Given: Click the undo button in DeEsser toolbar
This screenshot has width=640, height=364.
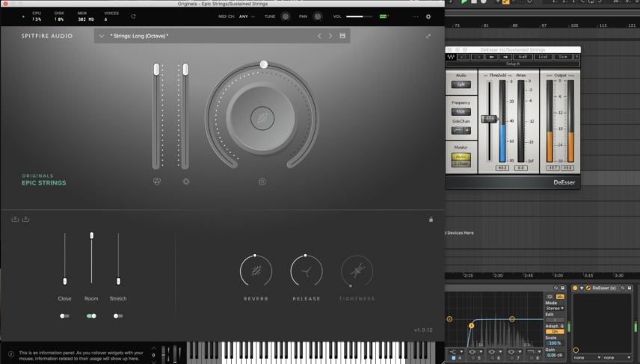Looking at the screenshot, I should point(464,57).
